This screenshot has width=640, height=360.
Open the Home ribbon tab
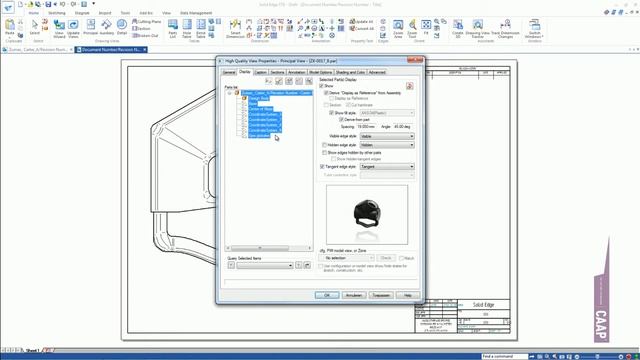pos(33,13)
